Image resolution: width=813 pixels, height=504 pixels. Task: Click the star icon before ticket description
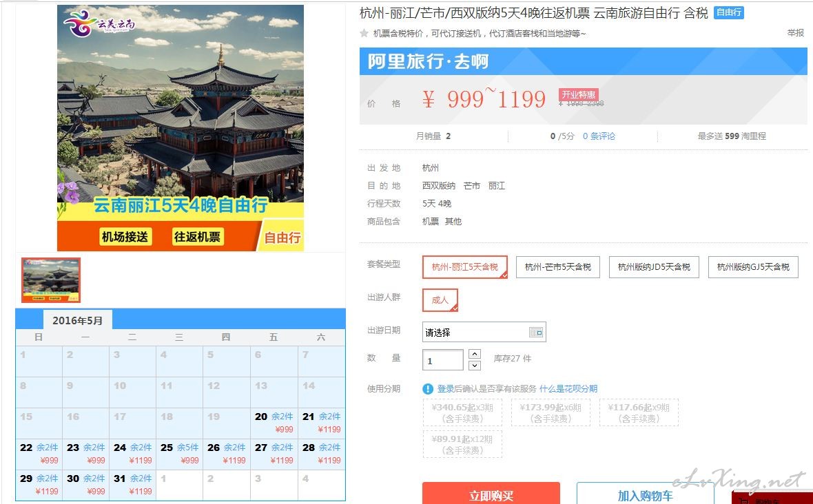[364, 34]
